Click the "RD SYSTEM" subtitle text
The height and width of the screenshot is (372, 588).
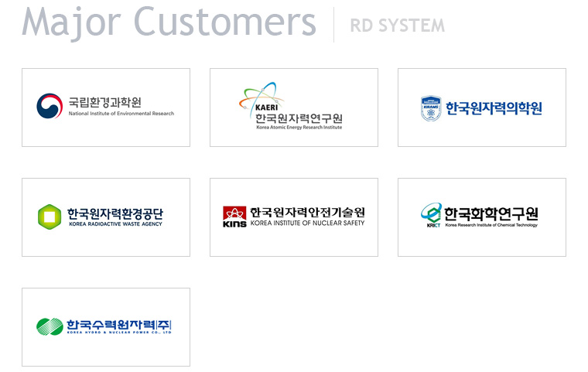click(397, 26)
